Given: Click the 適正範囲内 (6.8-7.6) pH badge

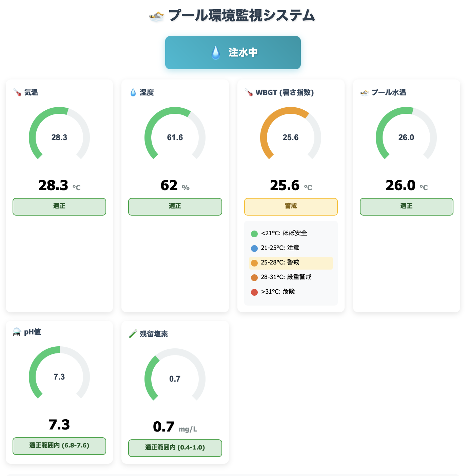Looking at the screenshot, I should tap(59, 446).
